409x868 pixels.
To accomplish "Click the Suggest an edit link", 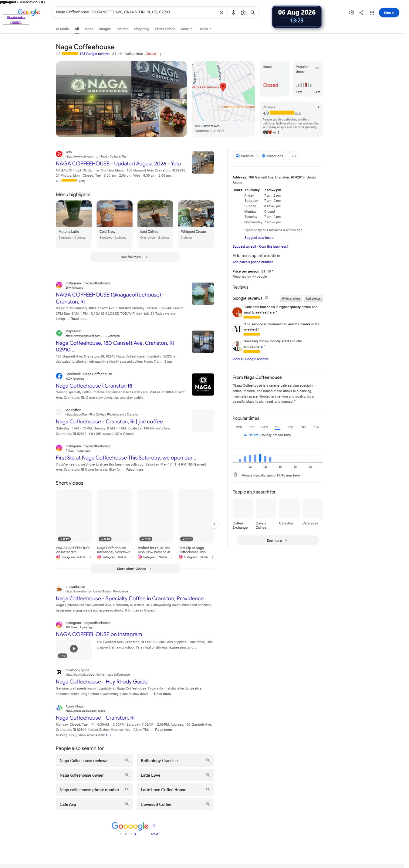I will 244,247.
